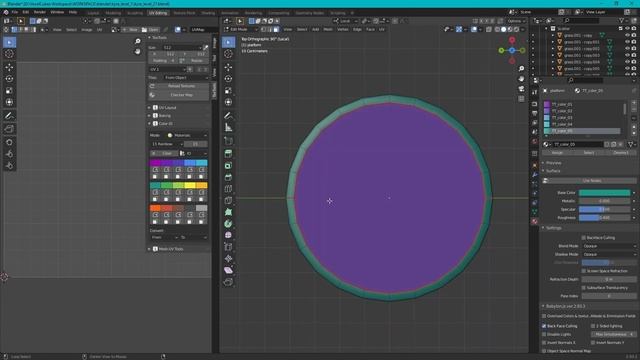This screenshot has height=360, width=640.
Task: Select the Grab tool in UV editor toolbar
Action: click(9, 142)
